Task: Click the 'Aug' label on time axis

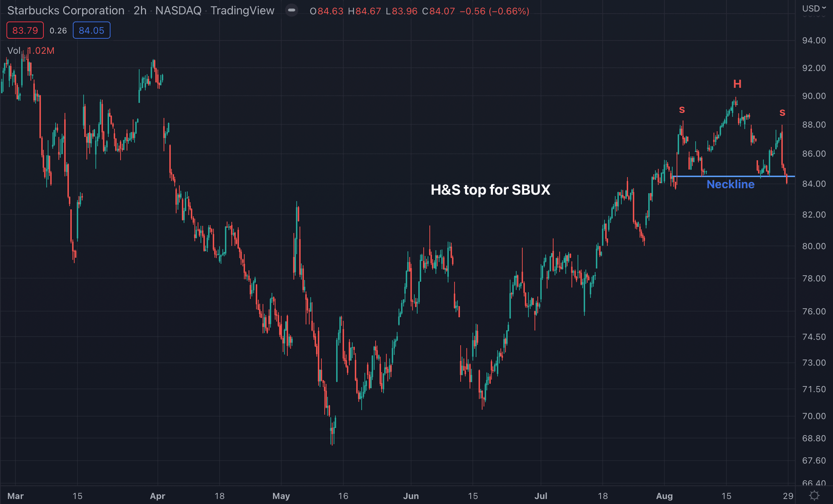Action: [664, 496]
